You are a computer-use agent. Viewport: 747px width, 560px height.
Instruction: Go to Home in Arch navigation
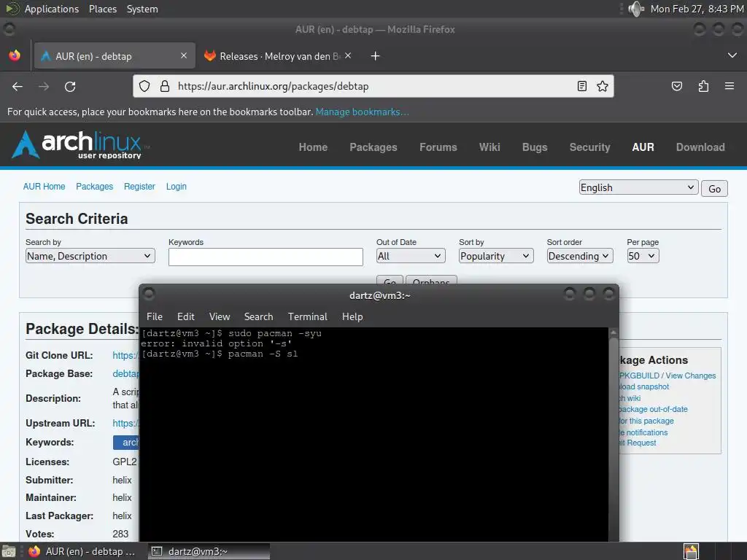click(313, 147)
